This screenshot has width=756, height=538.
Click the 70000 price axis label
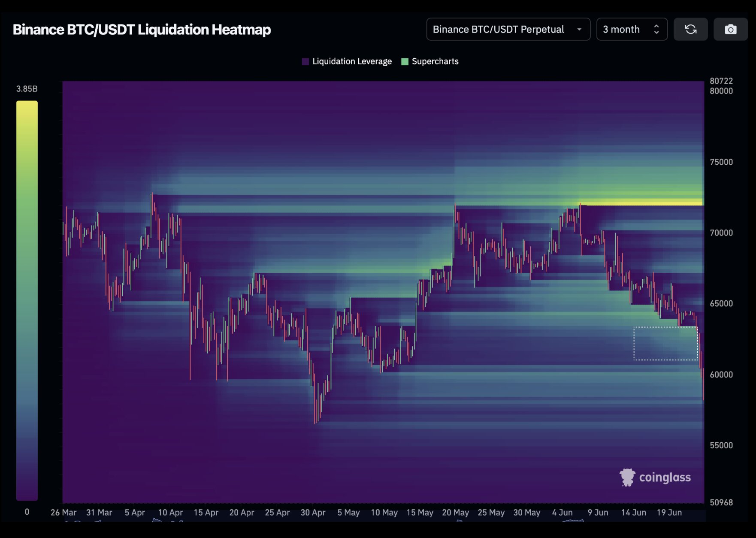pos(721,233)
